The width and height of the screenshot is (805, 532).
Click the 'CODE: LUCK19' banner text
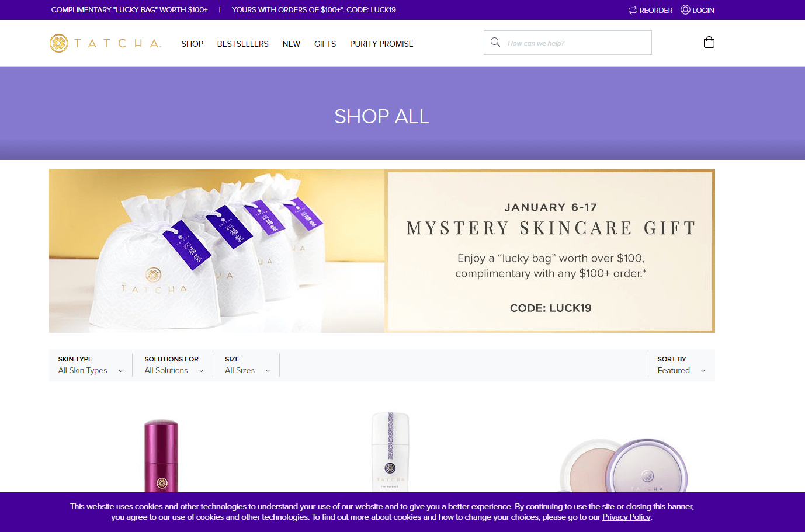550,308
